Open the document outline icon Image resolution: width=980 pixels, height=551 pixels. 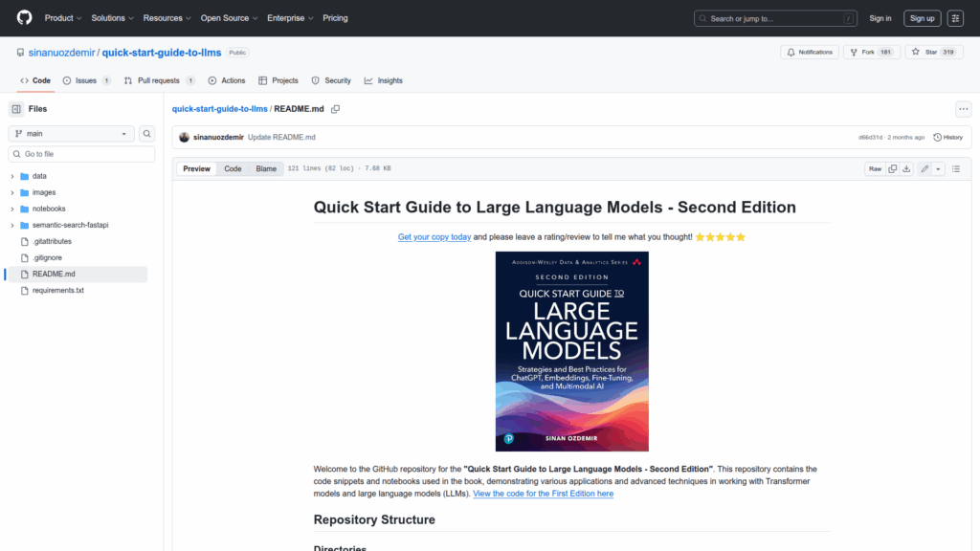point(955,168)
